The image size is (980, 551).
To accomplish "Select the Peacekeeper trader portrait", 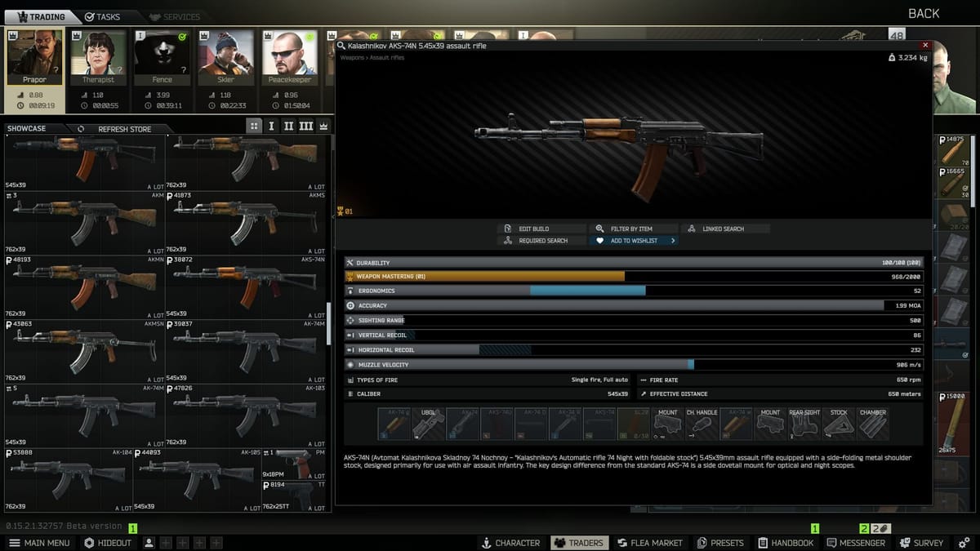I will (289, 57).
